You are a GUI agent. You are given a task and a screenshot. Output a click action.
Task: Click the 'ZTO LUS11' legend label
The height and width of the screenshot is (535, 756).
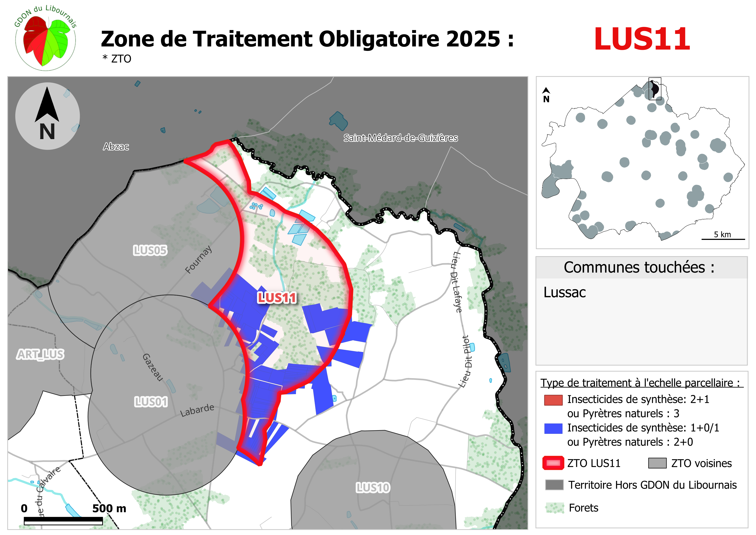coord(594,464)
